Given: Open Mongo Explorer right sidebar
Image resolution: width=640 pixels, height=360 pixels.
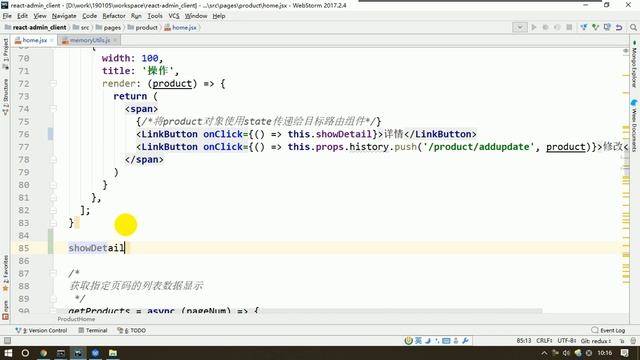Looking at the screenshot, I should coord(634,64).
